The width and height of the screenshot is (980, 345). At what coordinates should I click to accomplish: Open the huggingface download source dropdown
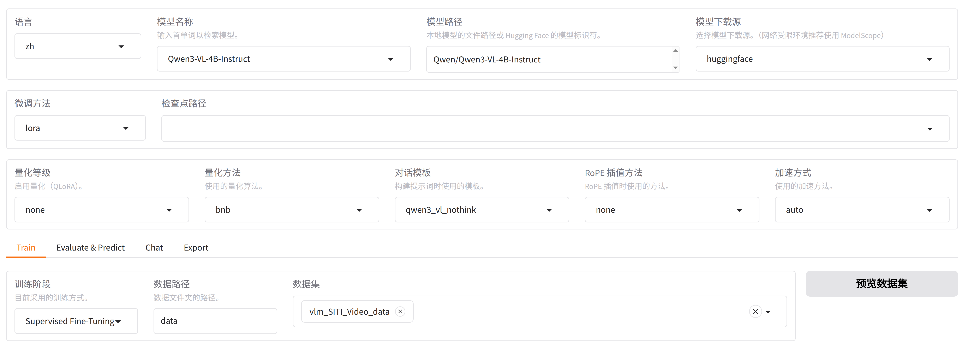point(822,59)
